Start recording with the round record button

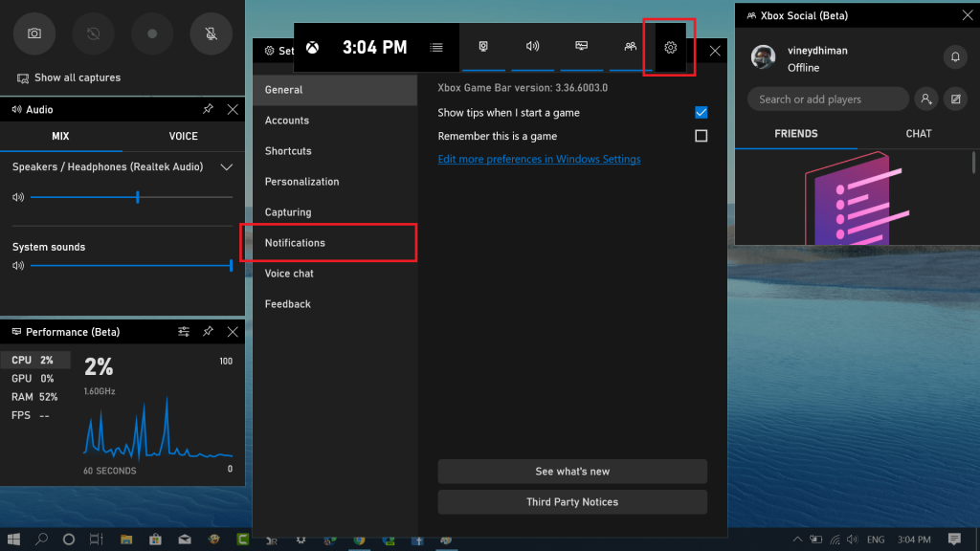[x=152, y=33]
